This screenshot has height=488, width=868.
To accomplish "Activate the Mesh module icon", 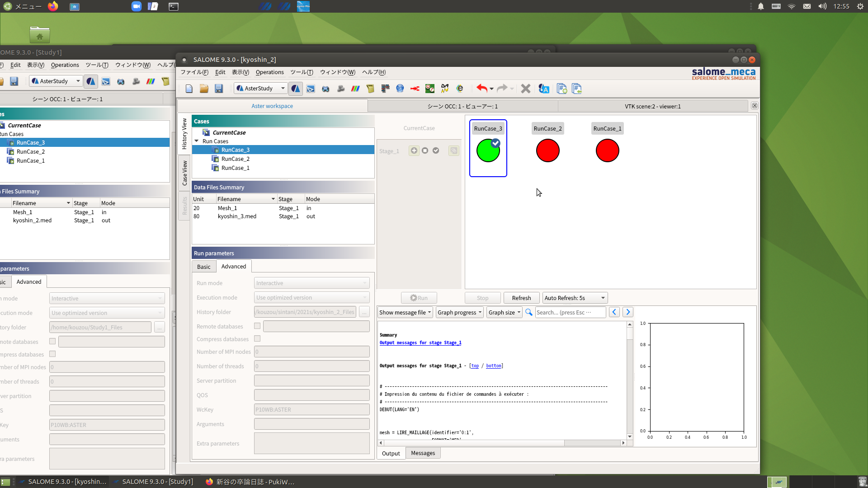I will (340, 89).
